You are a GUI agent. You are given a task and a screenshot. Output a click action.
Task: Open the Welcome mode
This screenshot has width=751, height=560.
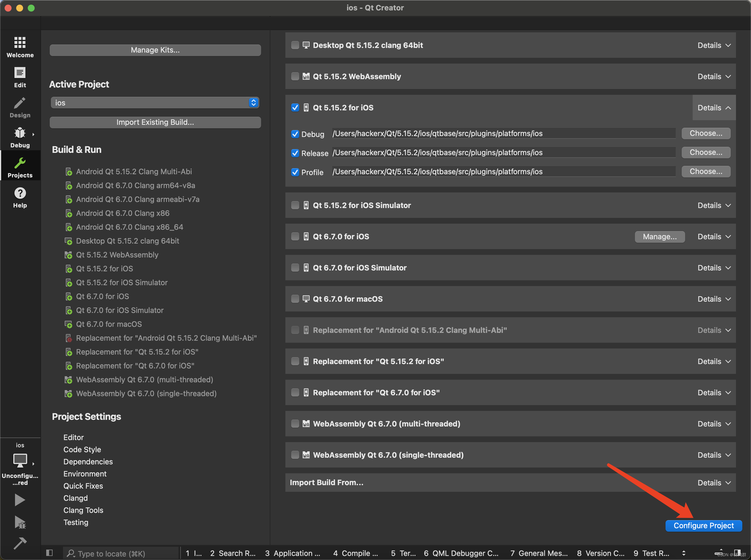click(x=20, y=47)
